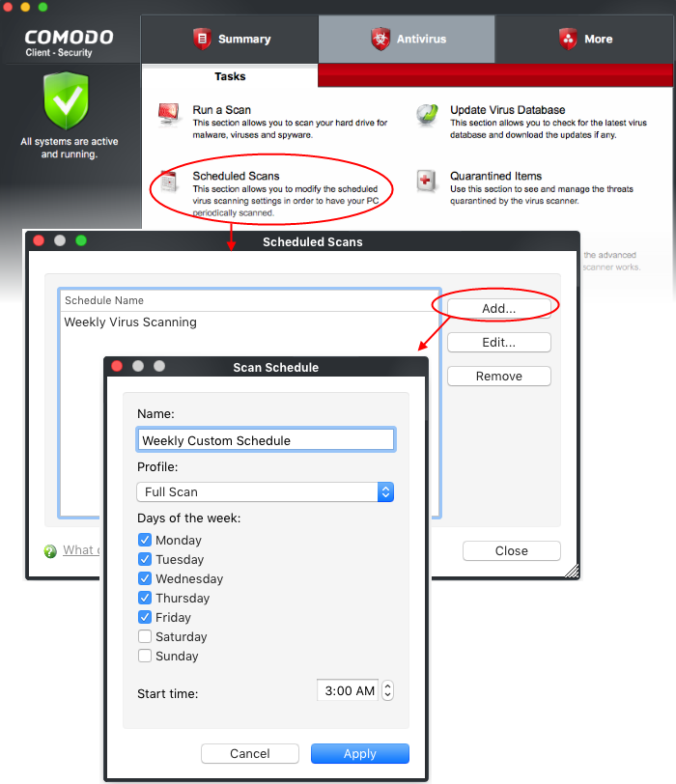Select Weekly Virus Scanning schedule row
This screenshot has height=784, width=676.
[249, 322]
